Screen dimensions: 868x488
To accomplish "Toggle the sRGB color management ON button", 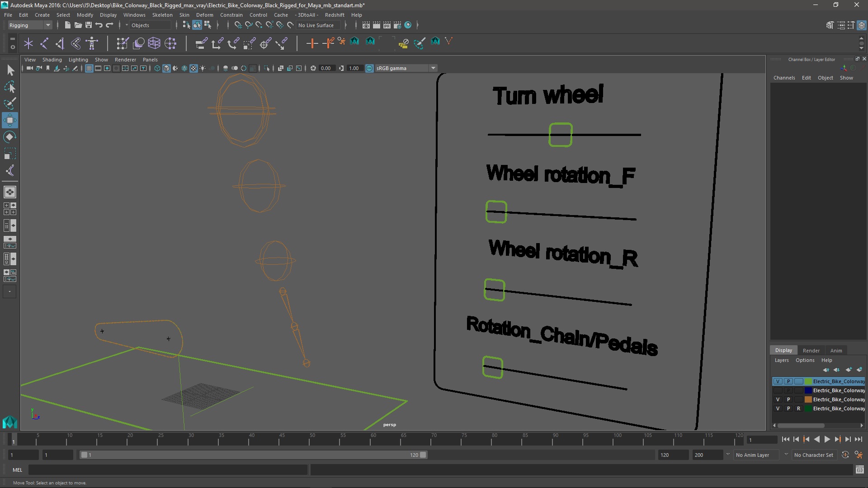I will pos(369,68).
